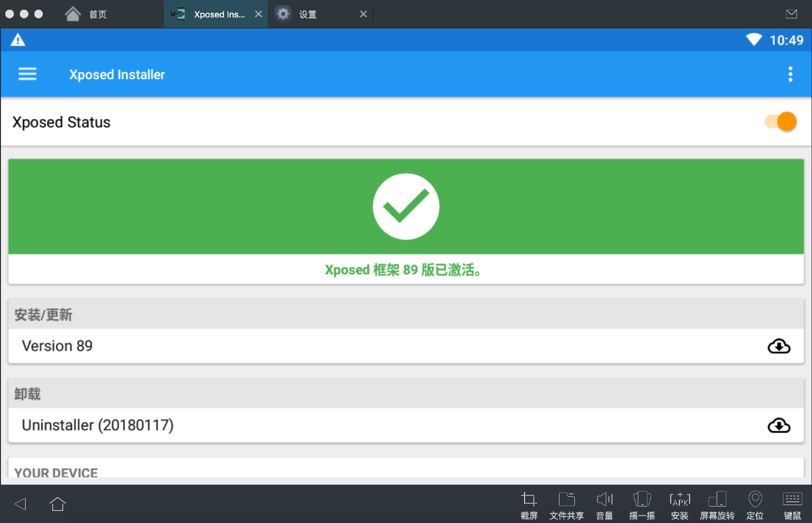The image size is (812, 523).
Task: Download Uninstaller (20180117) via cloud icon
Action: point(779,425)
